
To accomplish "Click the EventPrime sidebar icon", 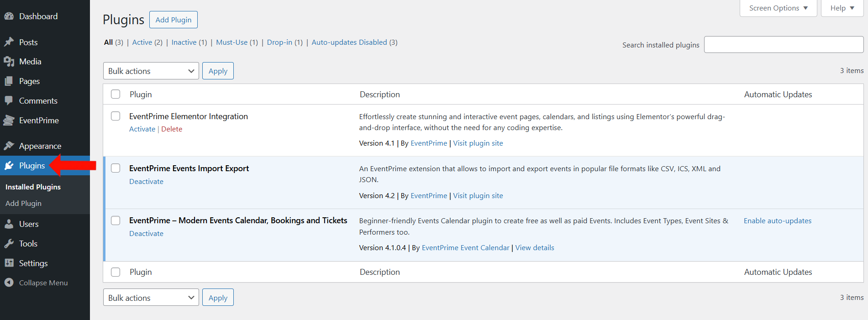I will point(9,121).
